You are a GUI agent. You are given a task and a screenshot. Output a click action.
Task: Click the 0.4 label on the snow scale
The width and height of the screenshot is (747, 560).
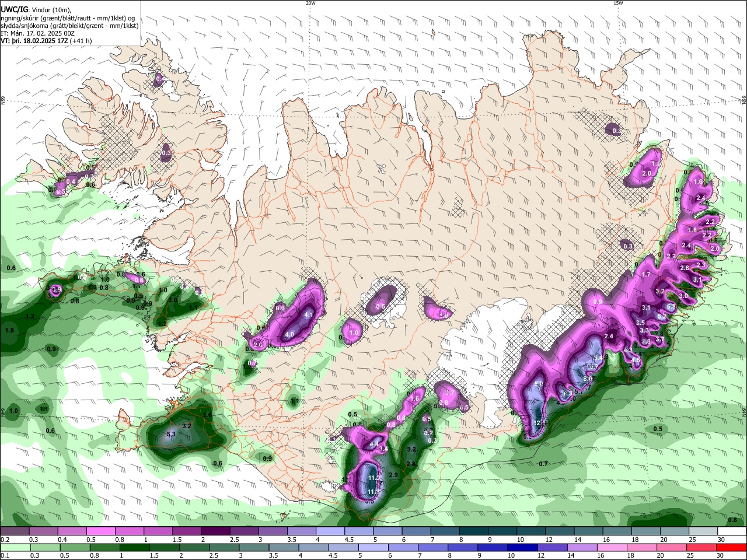(x=62, y=540)
